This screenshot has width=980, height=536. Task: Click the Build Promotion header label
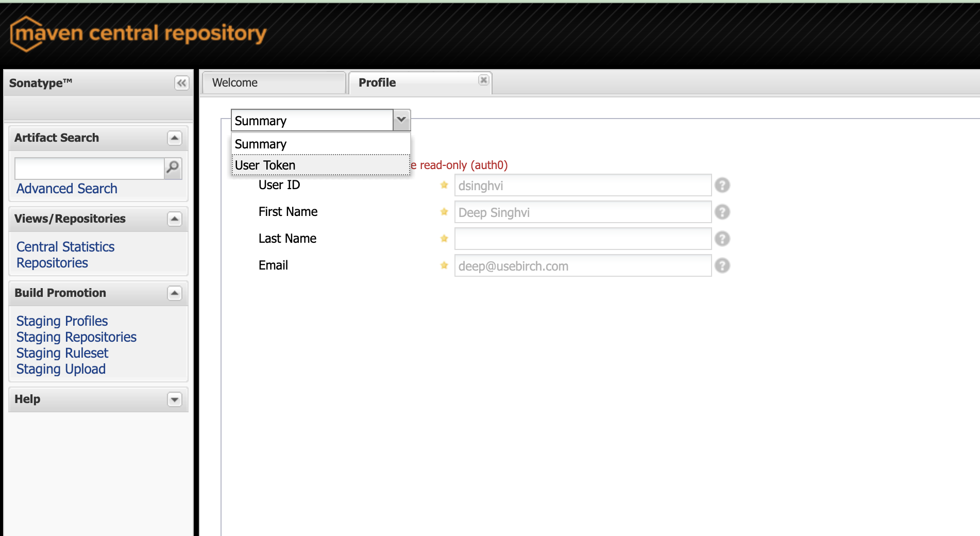60,293
